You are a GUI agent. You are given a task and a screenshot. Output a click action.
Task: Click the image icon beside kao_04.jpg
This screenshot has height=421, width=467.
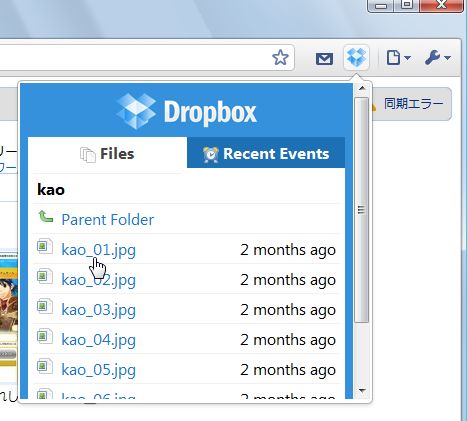(x=45, y=336)
